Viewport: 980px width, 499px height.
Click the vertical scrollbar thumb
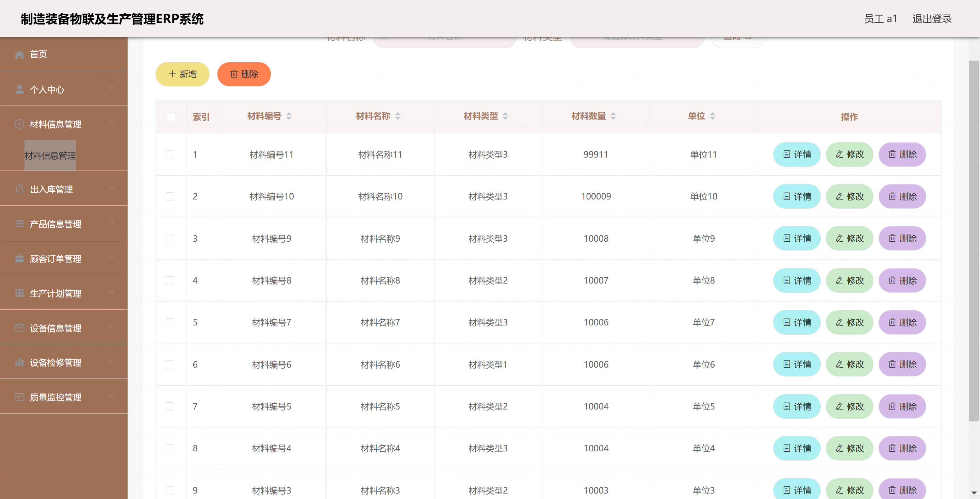click(974, 241)
